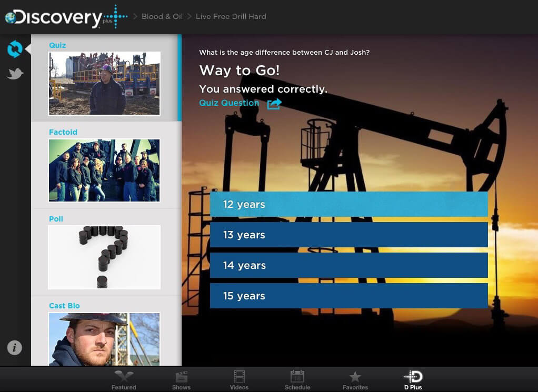Image resolution: width=538 pixels, height=392 pixels.
Task: Switch to the Shows tab
Action: pyautogui.click(x=182, y=380)
